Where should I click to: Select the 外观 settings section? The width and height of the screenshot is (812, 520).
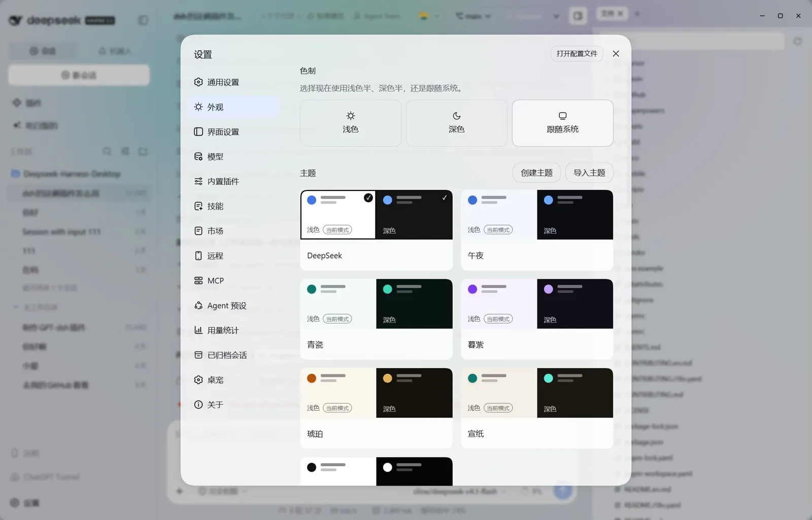pyautogui.click(x=233, y=107)
